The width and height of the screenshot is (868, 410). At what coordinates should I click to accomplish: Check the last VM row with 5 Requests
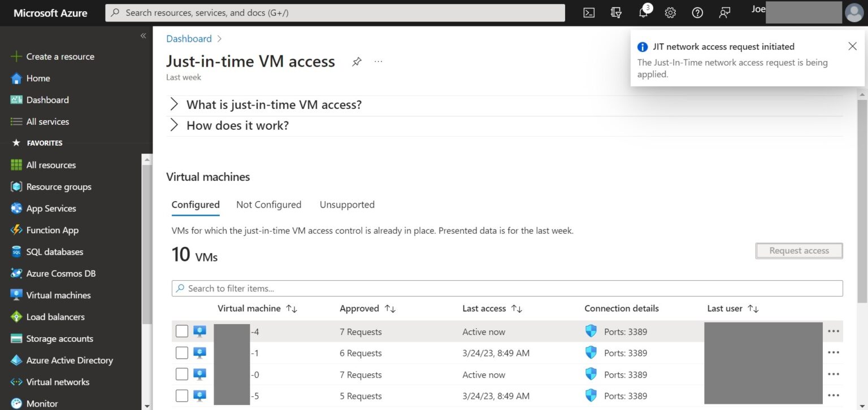(x=182, y=395)
